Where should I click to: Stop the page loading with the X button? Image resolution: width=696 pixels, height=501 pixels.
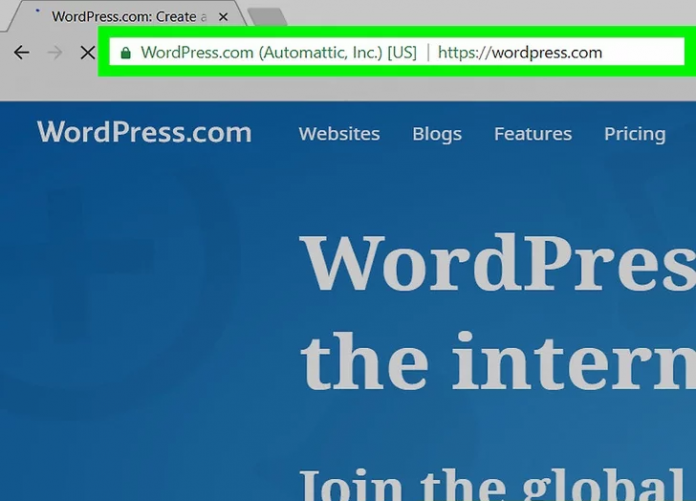(x=87, y=52)
